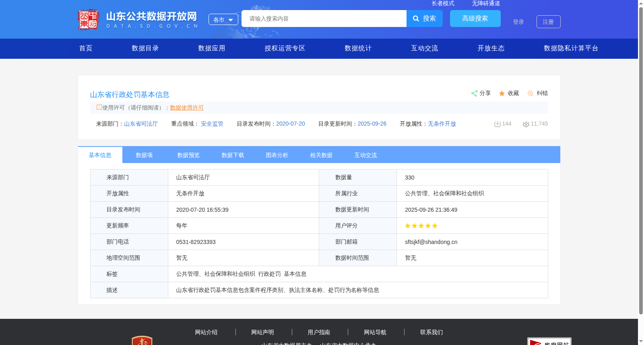Open 数据目录 in the navigation bar
The width and height of the screenshot is (644, 345).
(145, 48)
